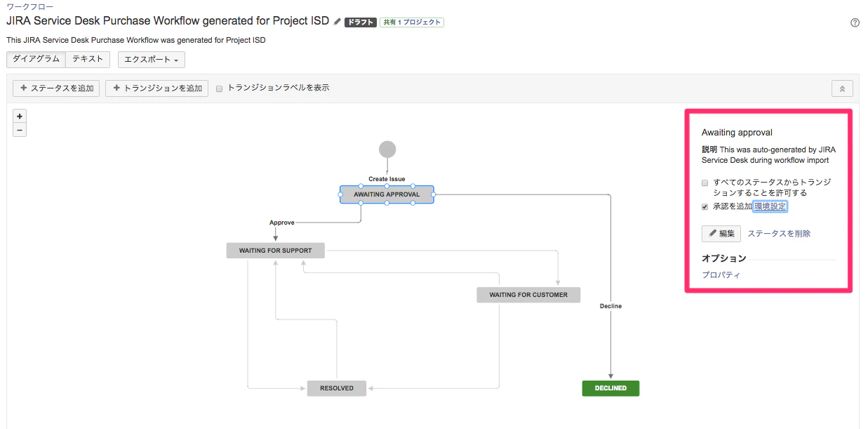Click the 共有 1 プロジェクト badge

[x=412, y=22]
